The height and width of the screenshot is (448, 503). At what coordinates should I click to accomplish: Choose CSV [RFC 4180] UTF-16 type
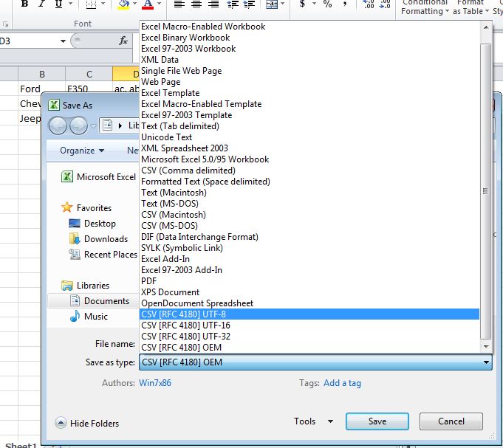click(x=309, y=325)
